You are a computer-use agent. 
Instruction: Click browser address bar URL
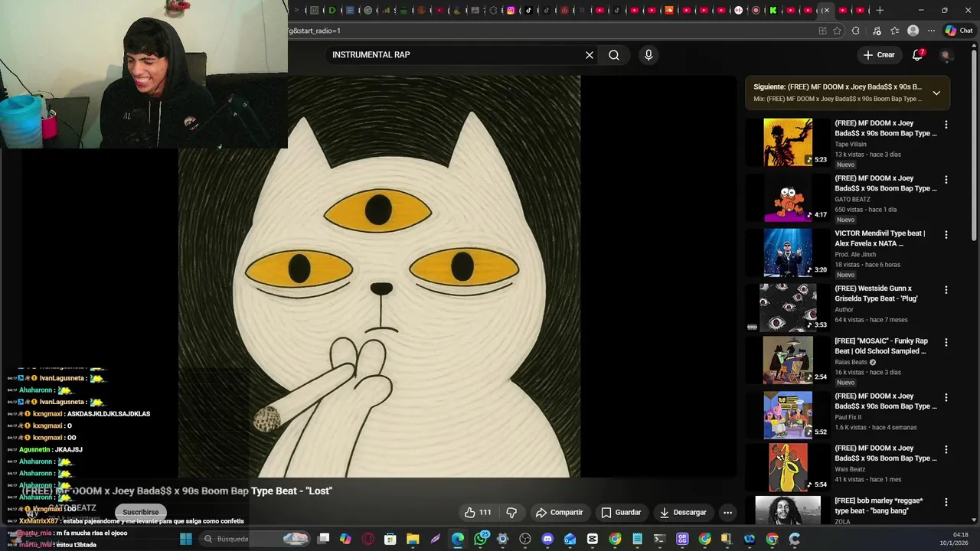pyautogui.click(x=551, y=31)
